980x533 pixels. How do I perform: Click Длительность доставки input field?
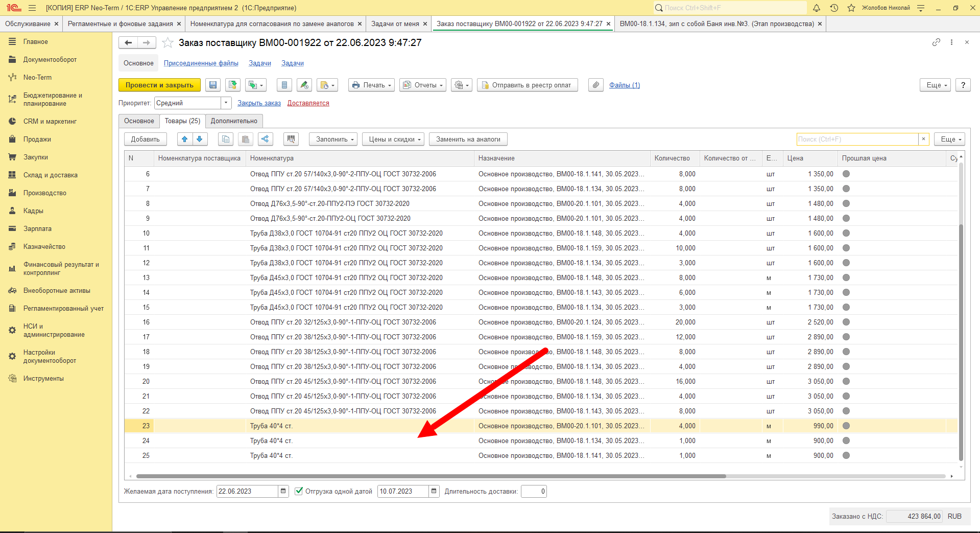(534, 491)
